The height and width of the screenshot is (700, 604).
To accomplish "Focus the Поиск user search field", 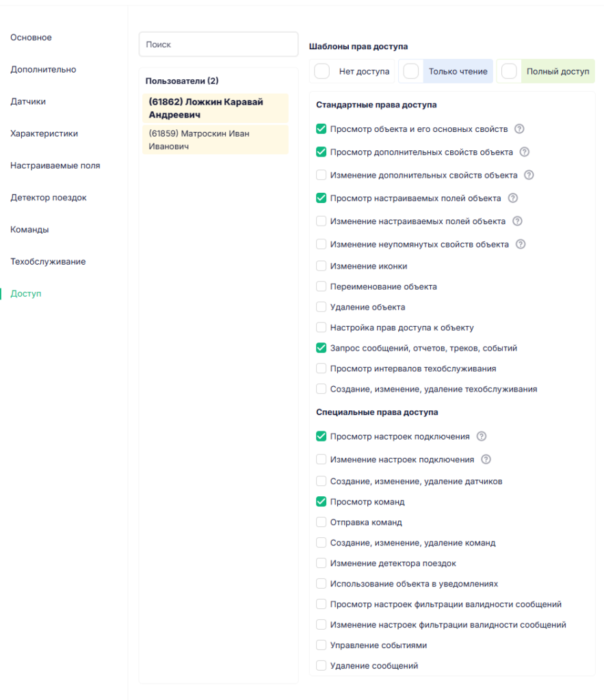I will [x=218, y=44].
